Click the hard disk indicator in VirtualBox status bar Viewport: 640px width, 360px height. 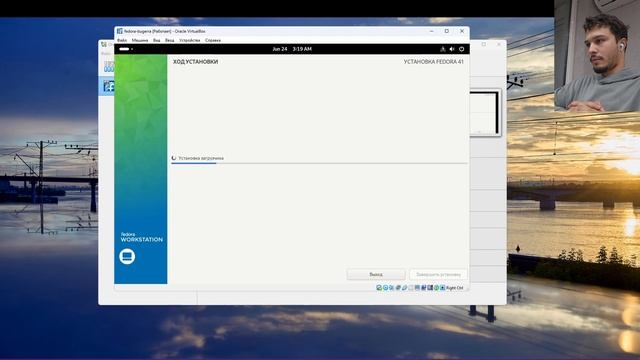pos(379,288)
